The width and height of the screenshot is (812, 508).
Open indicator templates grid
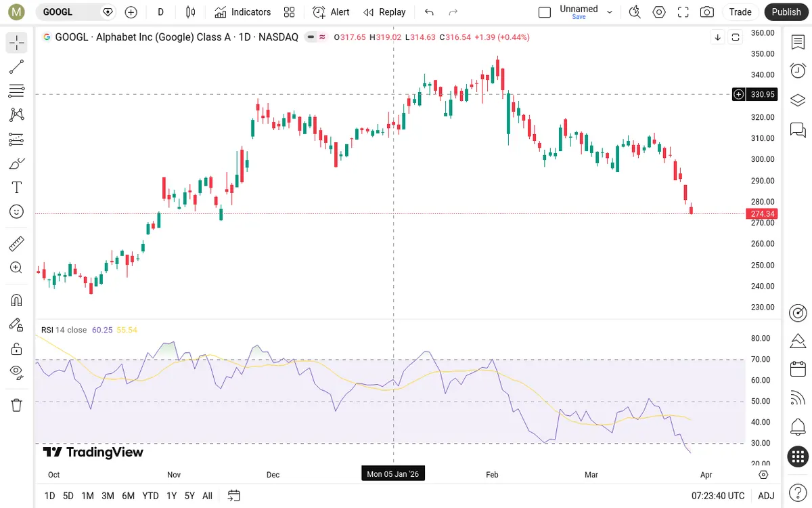(x=290, y=12)
